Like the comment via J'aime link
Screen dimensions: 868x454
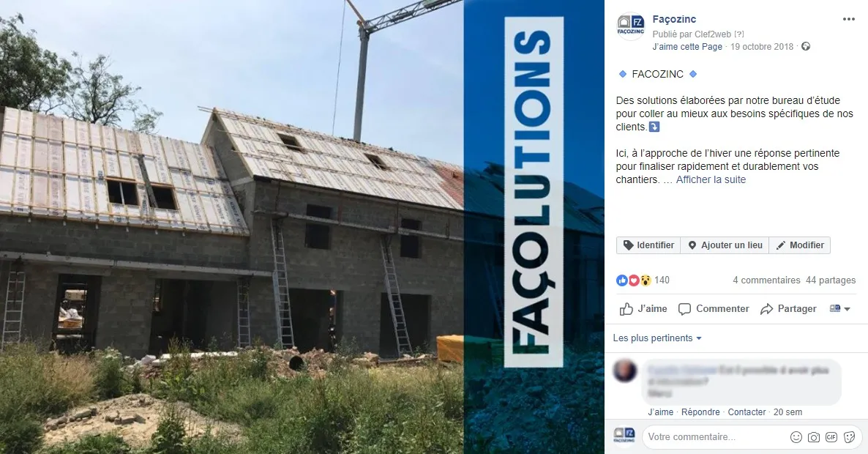click(x=660, y=412)
